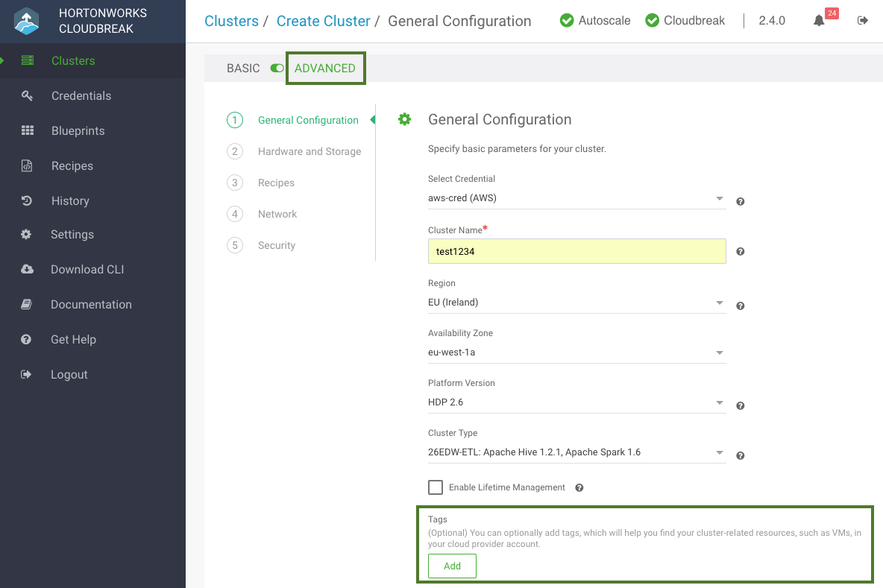
Task: Click the 2.4.0 version text
Action: [772, 21]
